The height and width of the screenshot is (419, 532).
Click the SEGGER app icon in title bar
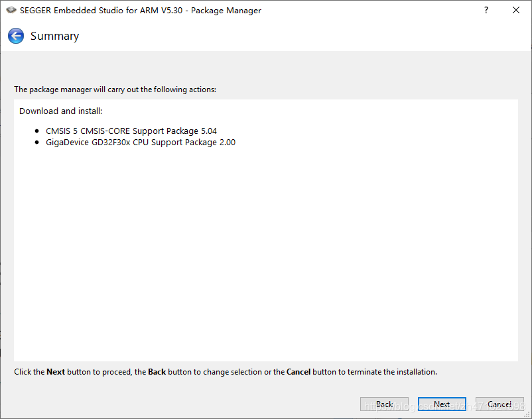11,10
